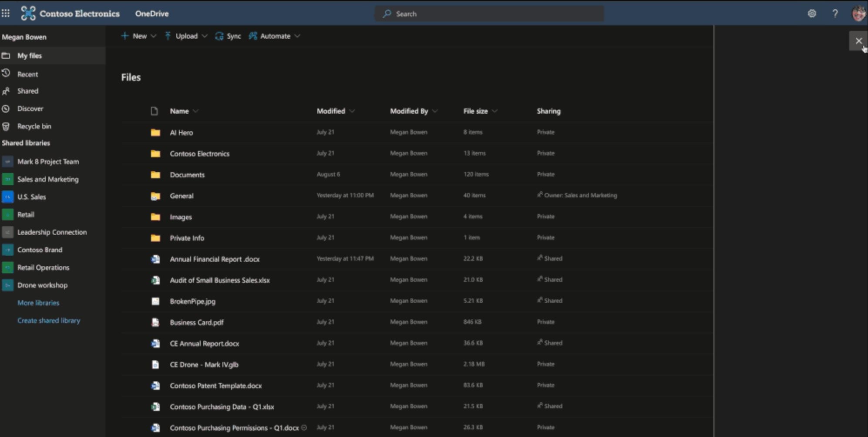Click the More libraries link
Image resolution: width=868 pixels, height=437 pixels.
pyautogui.click(x=38, y=303)
